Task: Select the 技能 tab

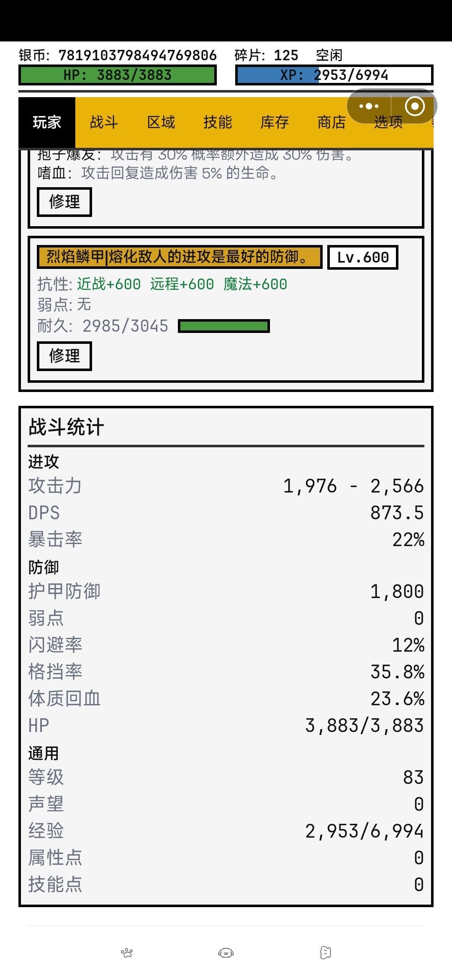Action: tap(218, 122)
